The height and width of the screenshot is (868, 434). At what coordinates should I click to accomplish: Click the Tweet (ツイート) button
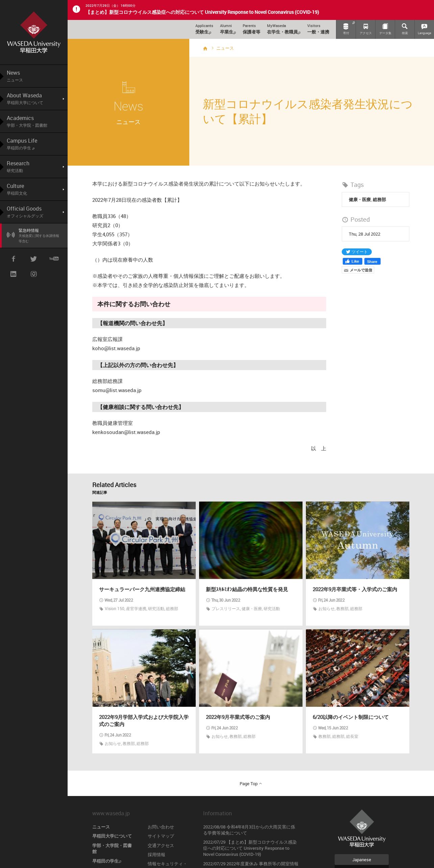[x=357, y=252]
